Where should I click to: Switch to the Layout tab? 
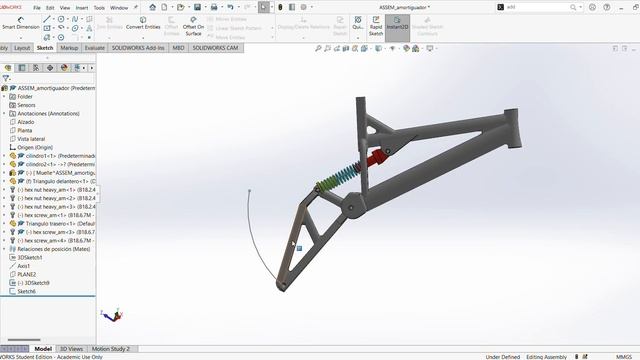tap(22, 48)
